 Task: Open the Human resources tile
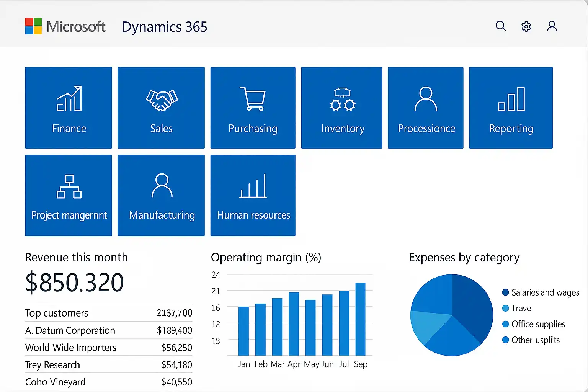253,195
